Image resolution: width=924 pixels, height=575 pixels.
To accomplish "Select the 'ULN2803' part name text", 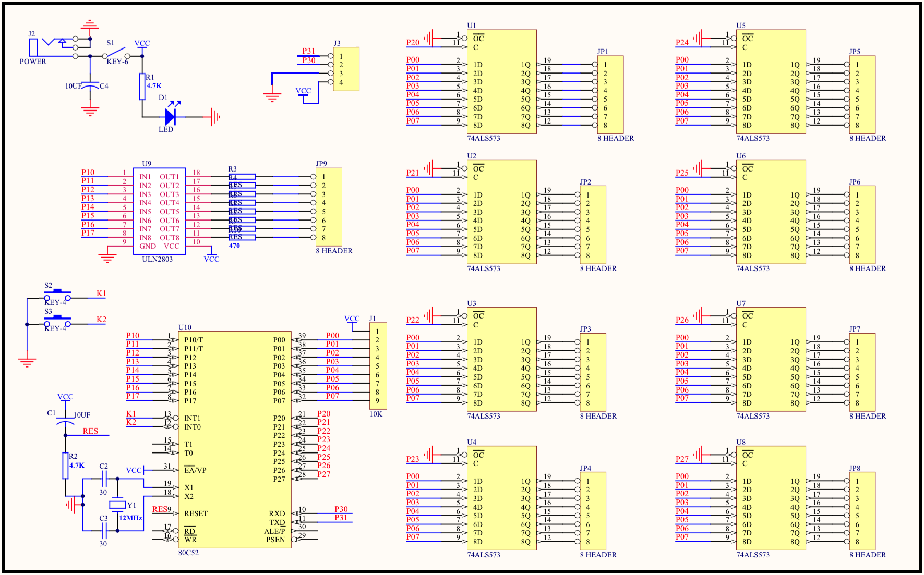I will coord(157,259).
